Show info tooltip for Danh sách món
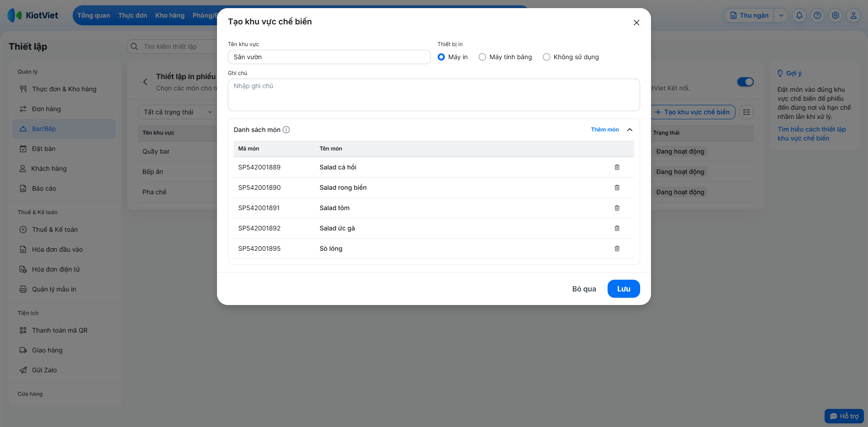Screen dimensions: 868x427 tap(286, 130)
